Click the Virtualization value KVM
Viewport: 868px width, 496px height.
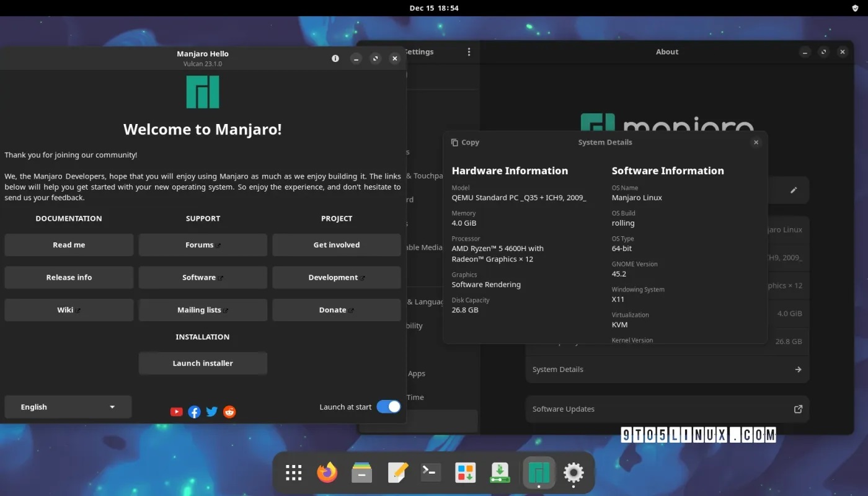619,325
